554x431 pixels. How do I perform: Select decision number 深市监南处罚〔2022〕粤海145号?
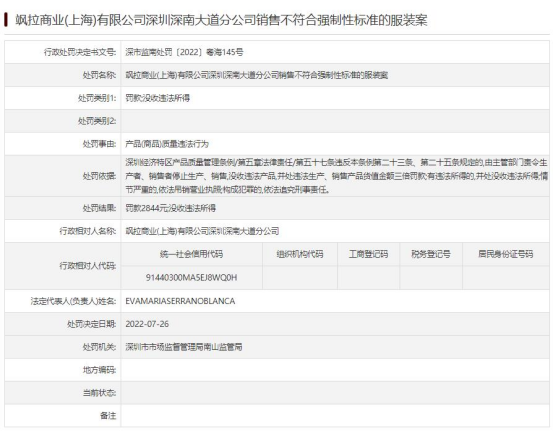184,52
